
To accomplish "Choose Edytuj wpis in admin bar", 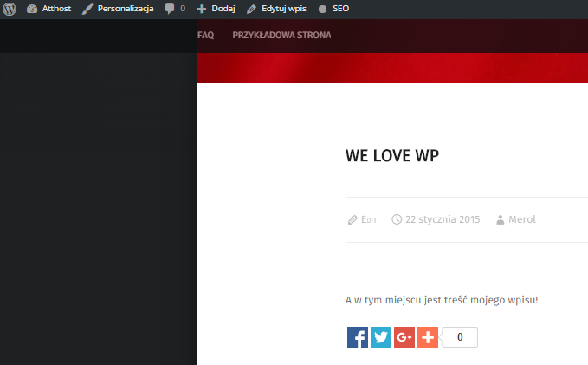I will pos(284,9).
